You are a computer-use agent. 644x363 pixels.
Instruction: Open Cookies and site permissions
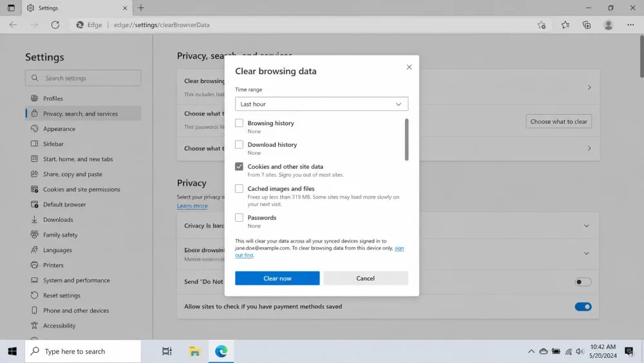pos(83,189)
